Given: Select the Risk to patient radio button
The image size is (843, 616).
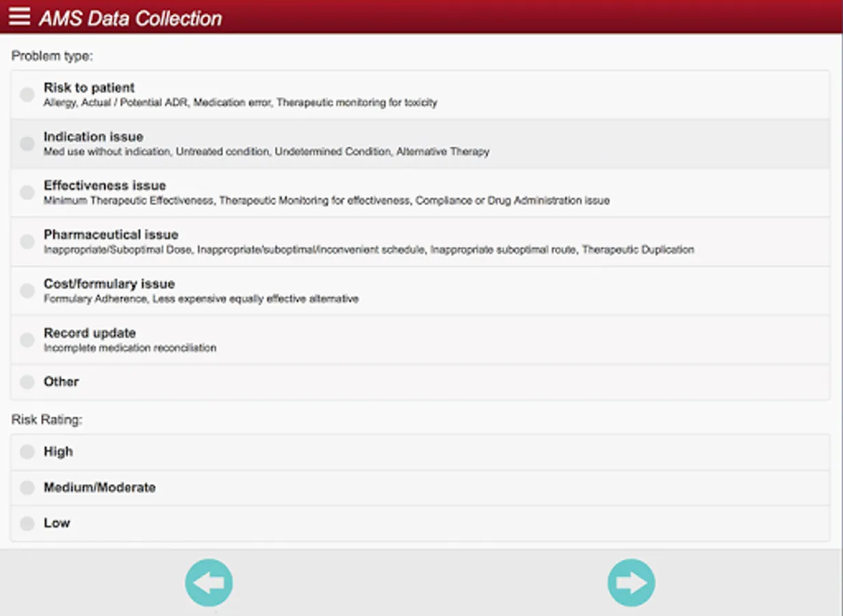Looking at the screenshot, I should 27,94.
